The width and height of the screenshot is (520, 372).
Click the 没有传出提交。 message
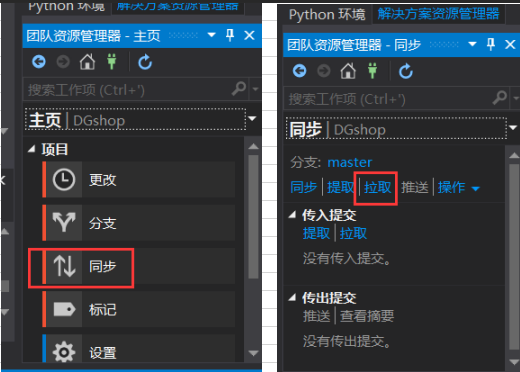click(x=347, y=341)
